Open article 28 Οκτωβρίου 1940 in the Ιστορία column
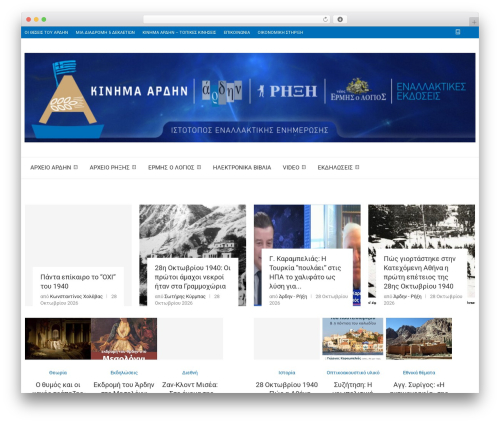 [x=287, y=388]
